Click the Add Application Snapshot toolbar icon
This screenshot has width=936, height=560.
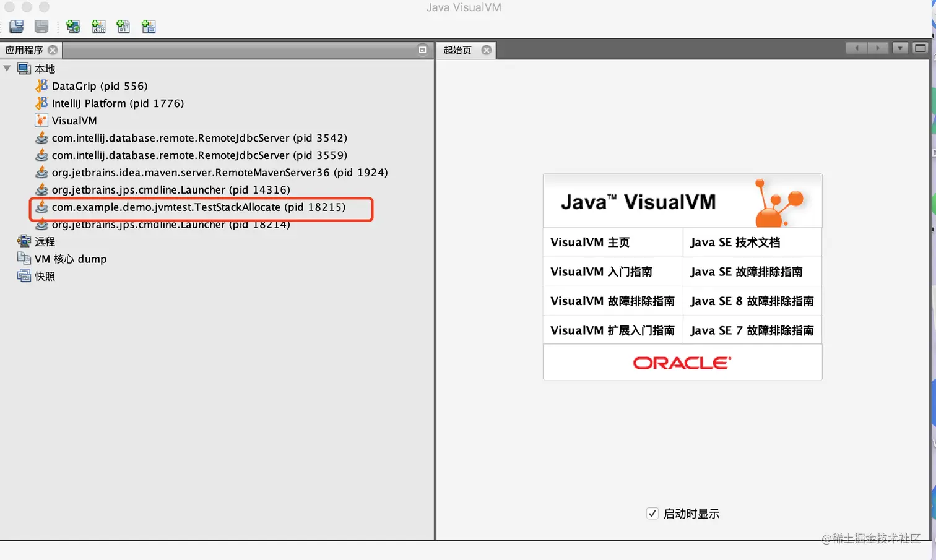pyautogui.click(x=149, y=26)
